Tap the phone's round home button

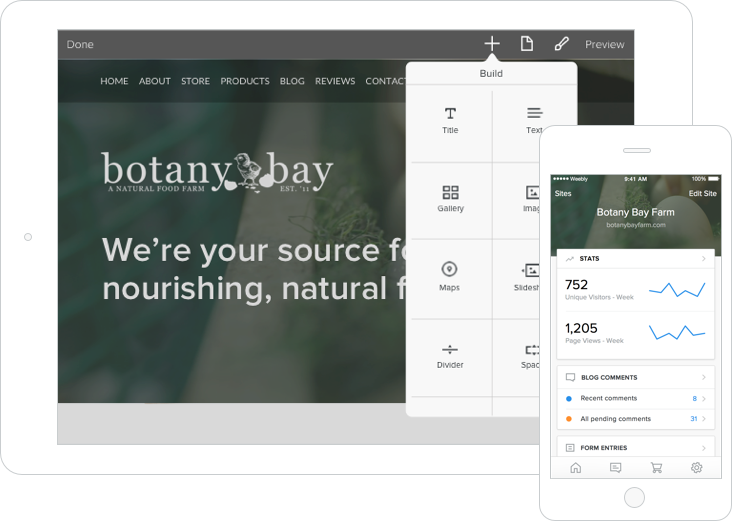(634, 498)
